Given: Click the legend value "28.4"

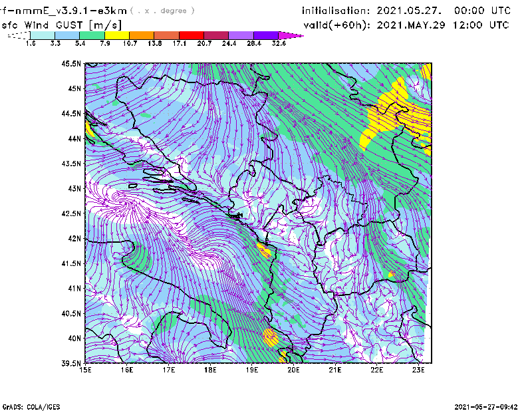Looking at the screenshot, I should tap(254, 43).
